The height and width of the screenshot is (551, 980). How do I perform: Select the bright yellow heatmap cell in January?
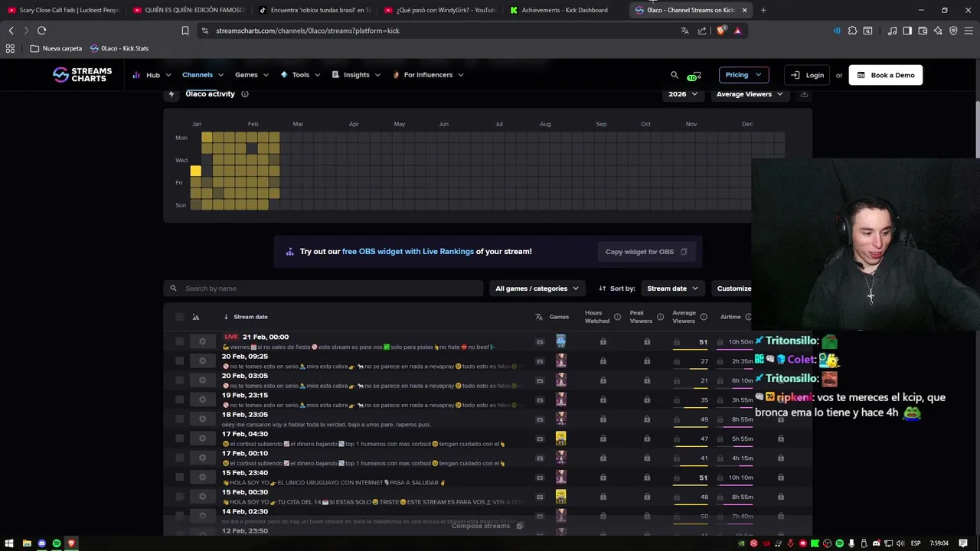click(x=196, y=171)
